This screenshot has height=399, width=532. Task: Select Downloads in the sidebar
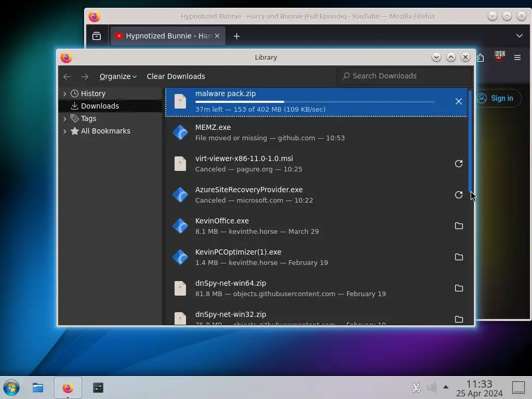tap(110, 106)
